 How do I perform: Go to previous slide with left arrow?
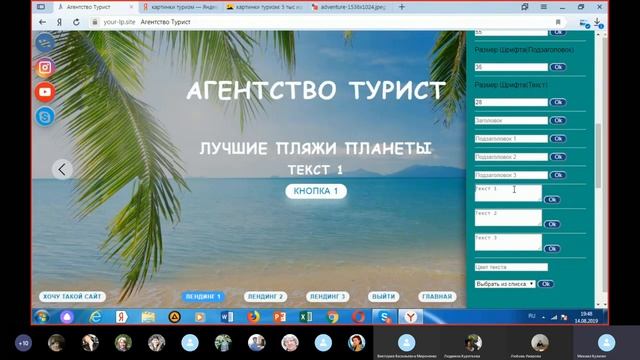62,169
